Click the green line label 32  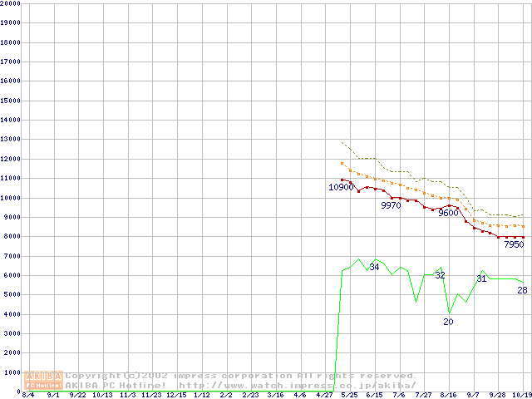[x=440, y=275]
